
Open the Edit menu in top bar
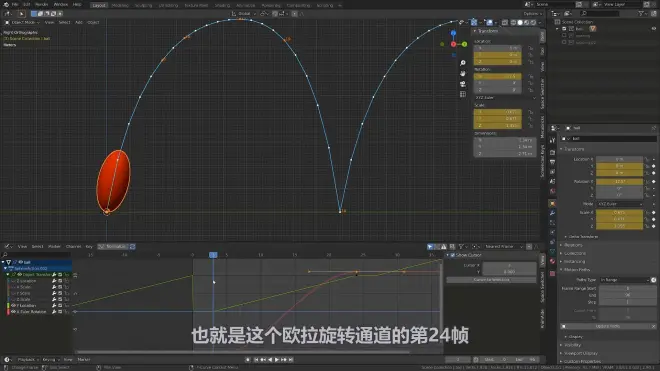(x=27, y=5)
